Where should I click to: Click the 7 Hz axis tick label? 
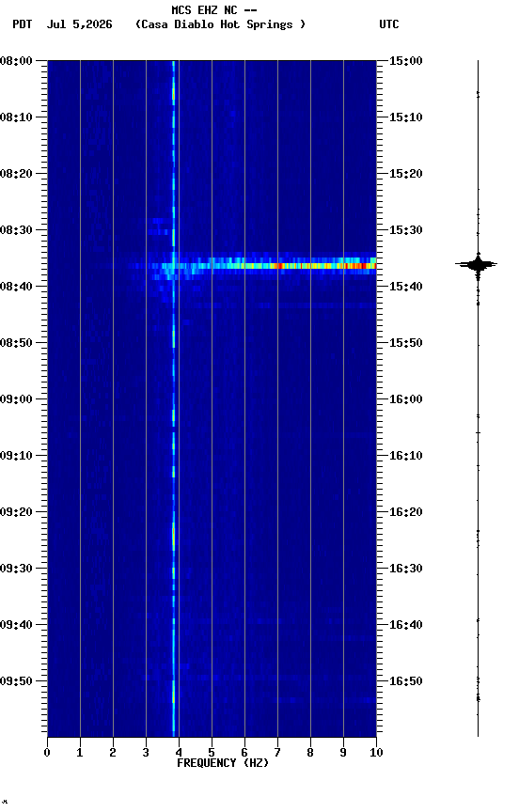coord(277,753)
